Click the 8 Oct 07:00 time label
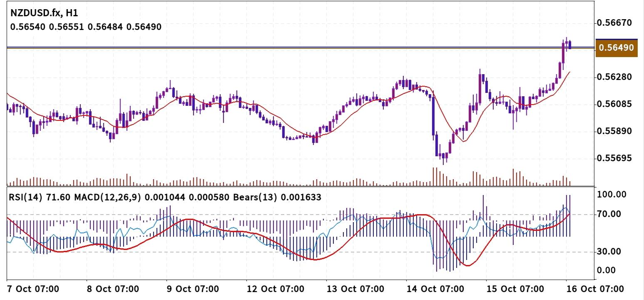The image size is (644, 300). pos(112,289)
